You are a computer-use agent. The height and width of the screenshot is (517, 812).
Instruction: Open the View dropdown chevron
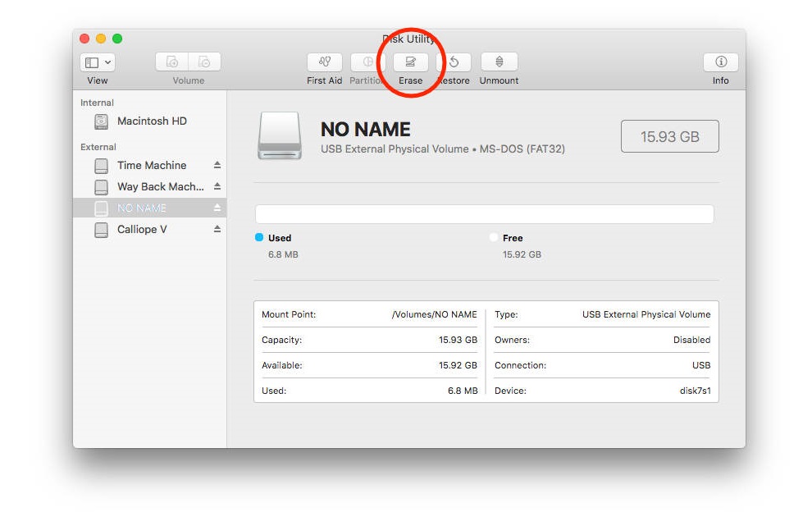coord(106,62)
